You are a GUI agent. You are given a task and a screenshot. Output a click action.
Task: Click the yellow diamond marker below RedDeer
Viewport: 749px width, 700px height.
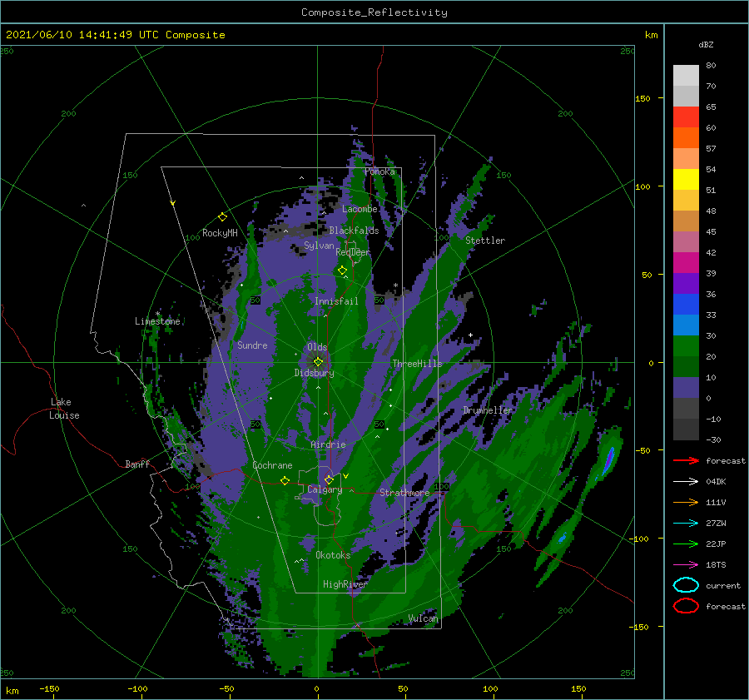342,271
